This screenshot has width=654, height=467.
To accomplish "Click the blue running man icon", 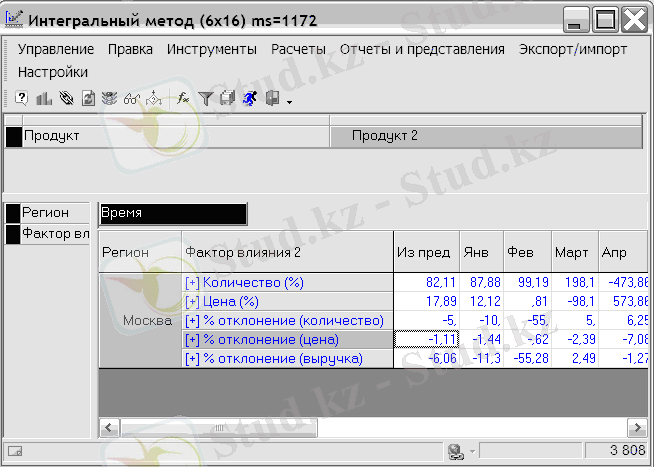I will (250, 98).
